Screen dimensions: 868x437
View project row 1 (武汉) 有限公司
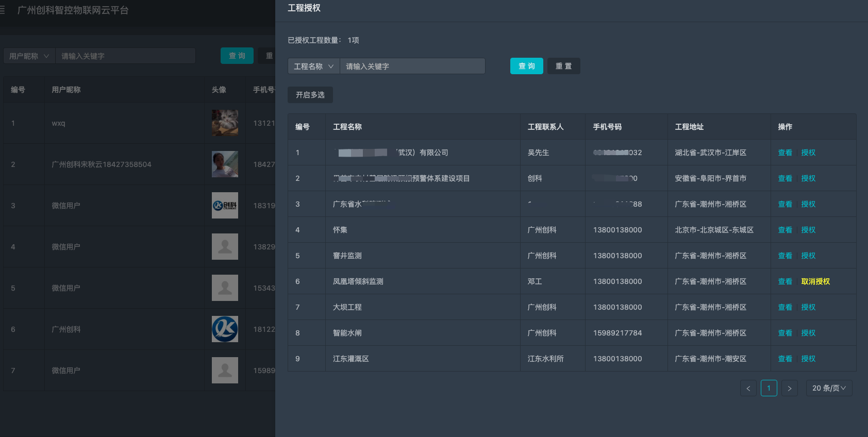point(785,153)
